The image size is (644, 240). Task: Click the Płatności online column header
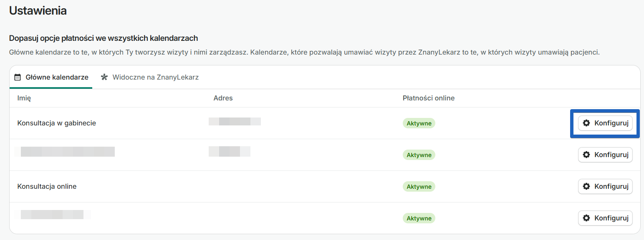pyautogui.click(x=428, y=98)
